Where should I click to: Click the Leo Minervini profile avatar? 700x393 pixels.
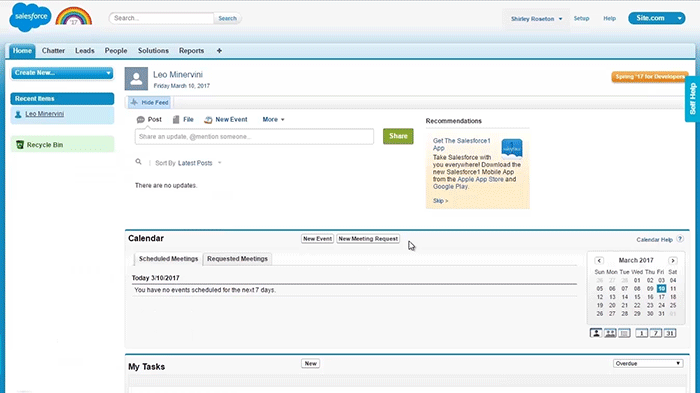pos(136,79)
